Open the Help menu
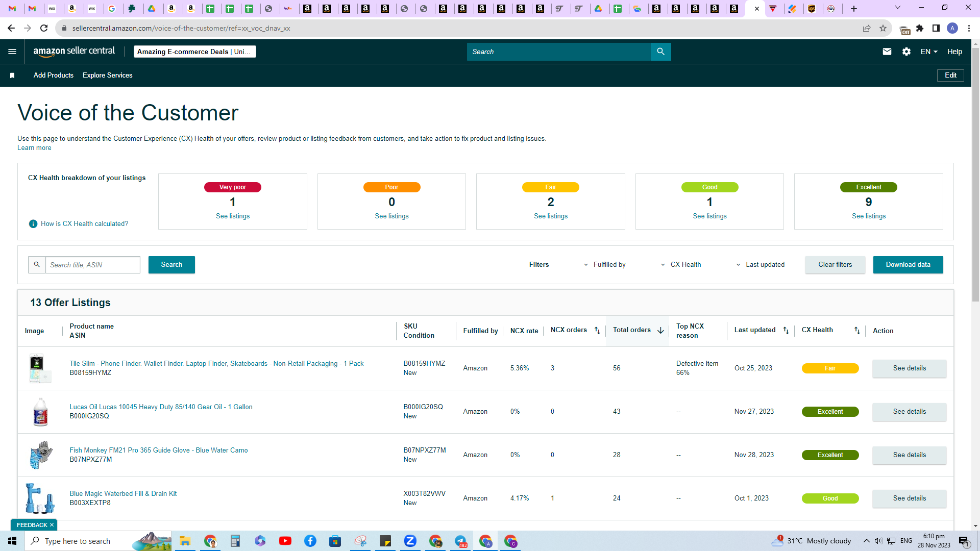The width and height of the screenshot is (980, 551). (x=954, y=52)
